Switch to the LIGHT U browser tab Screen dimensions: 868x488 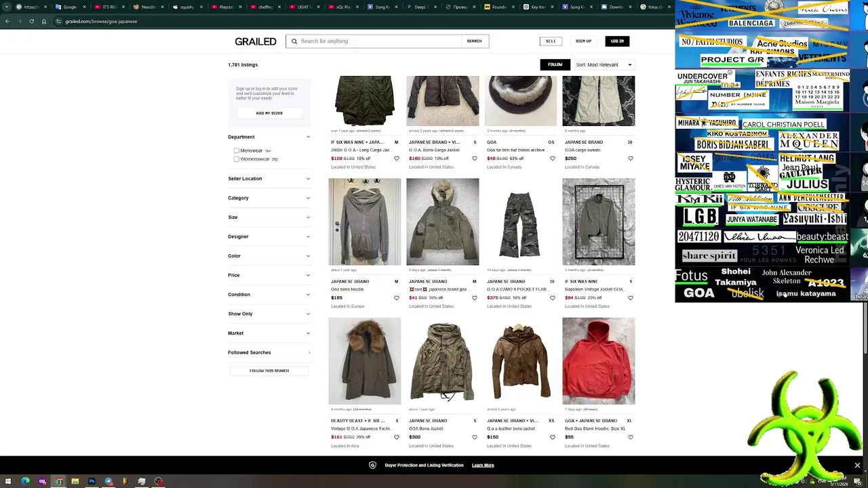(x=303, y=7)
